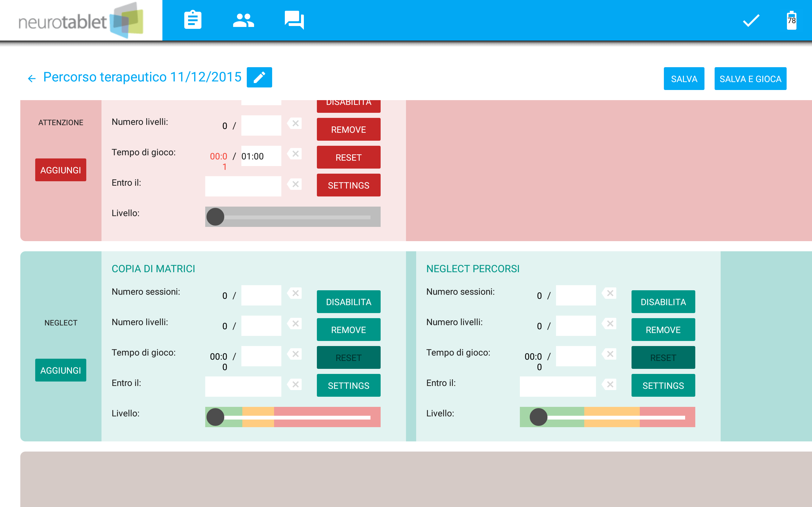812x507 pixels.
Task: Remove the Copia di Matrici game
Action: point(348,330)
